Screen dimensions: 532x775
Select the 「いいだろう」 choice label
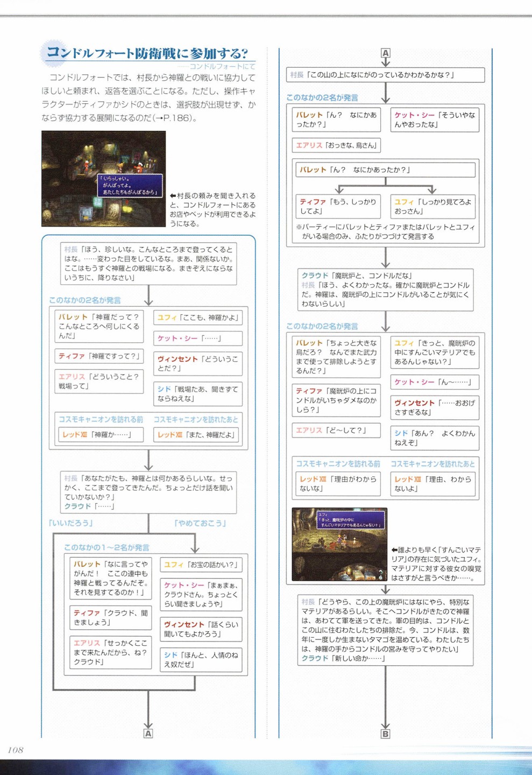[x=70, y=523]
